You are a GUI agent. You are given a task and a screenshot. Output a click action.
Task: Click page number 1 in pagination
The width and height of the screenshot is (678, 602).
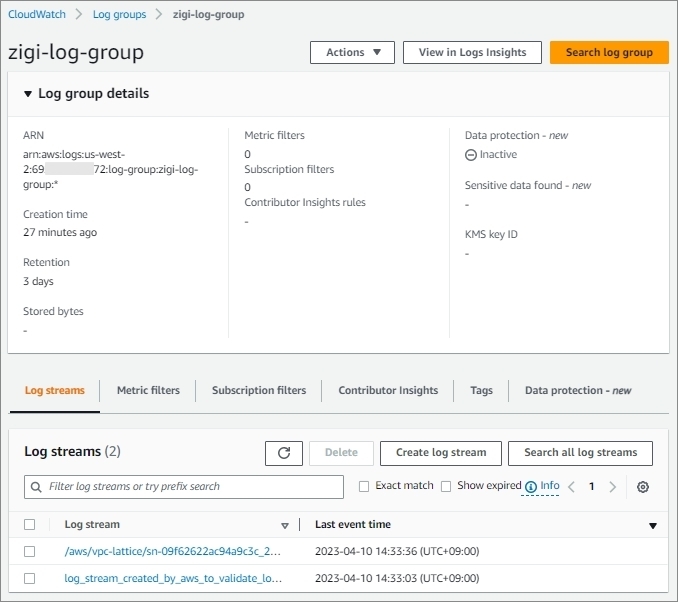point(592,487)
